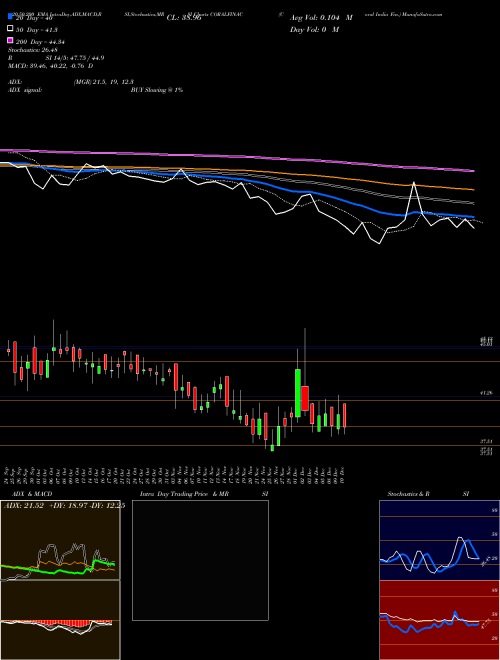Click the "CL: 38.96" closing price value

pyautogui.click(x=184, y=18)
